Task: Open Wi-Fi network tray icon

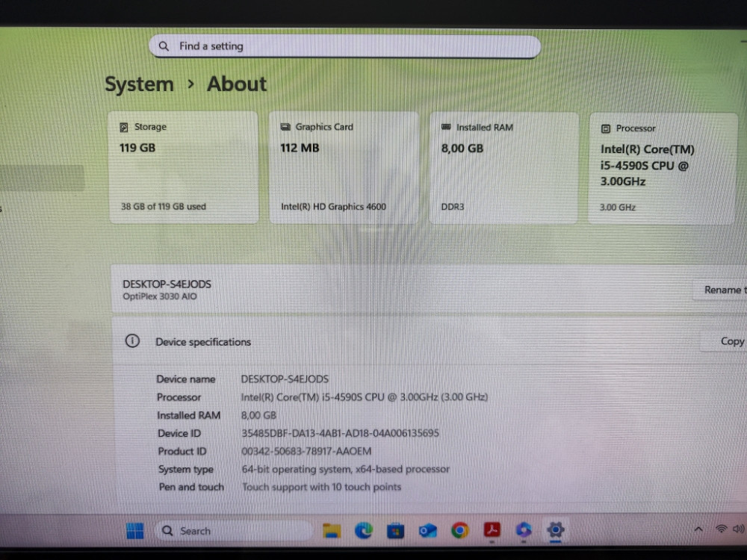Action: (x=722, y=529)
